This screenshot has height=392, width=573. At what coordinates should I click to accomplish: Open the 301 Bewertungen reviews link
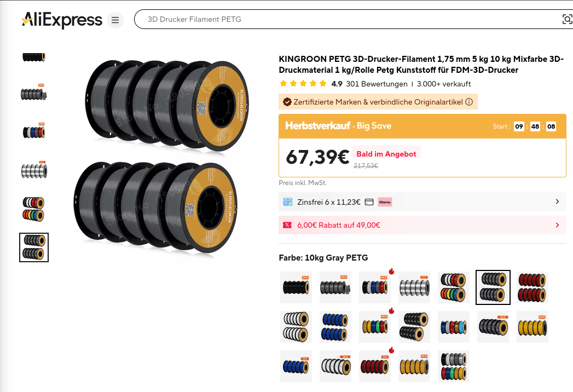point(377,84)
